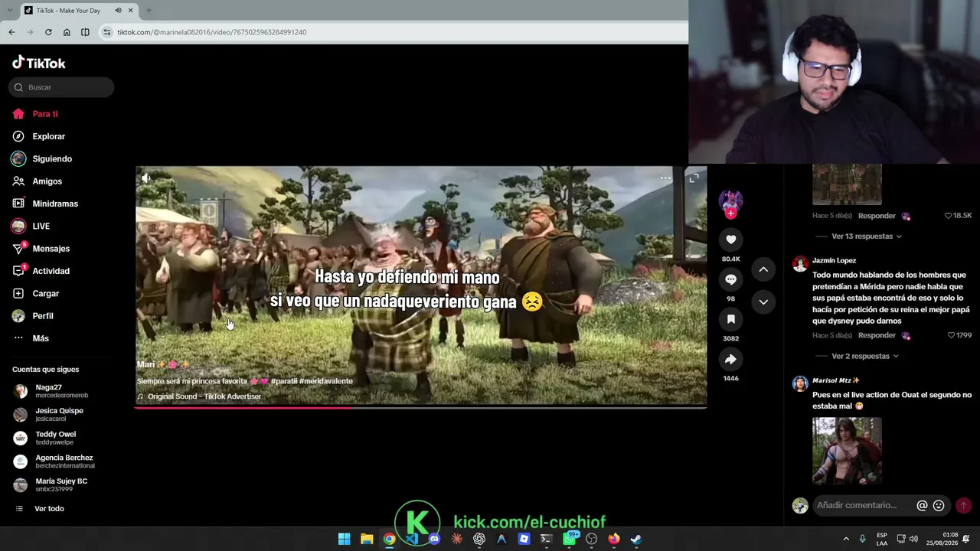Expand the Más menu
980x551 pixels.
pos(40,338)
